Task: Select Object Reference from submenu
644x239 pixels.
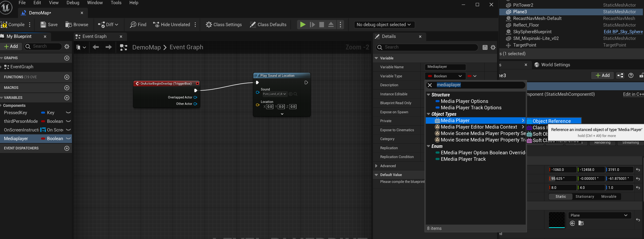Action: (551, 121)
